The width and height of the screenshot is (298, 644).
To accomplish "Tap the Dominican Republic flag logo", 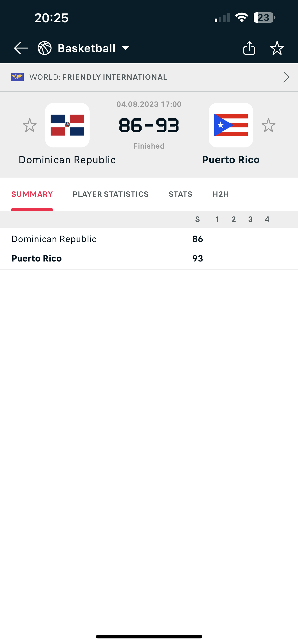I will (x=67, y=125).
